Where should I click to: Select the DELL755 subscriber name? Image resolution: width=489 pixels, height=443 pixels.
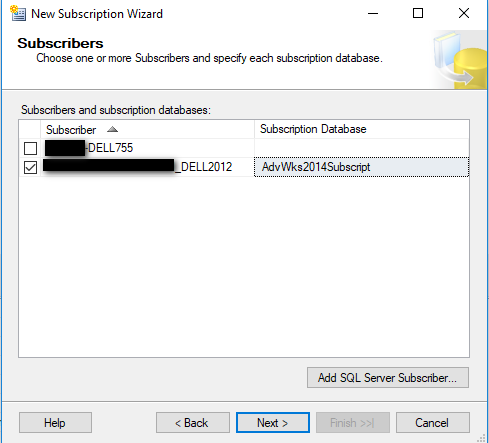pos(110,148)
